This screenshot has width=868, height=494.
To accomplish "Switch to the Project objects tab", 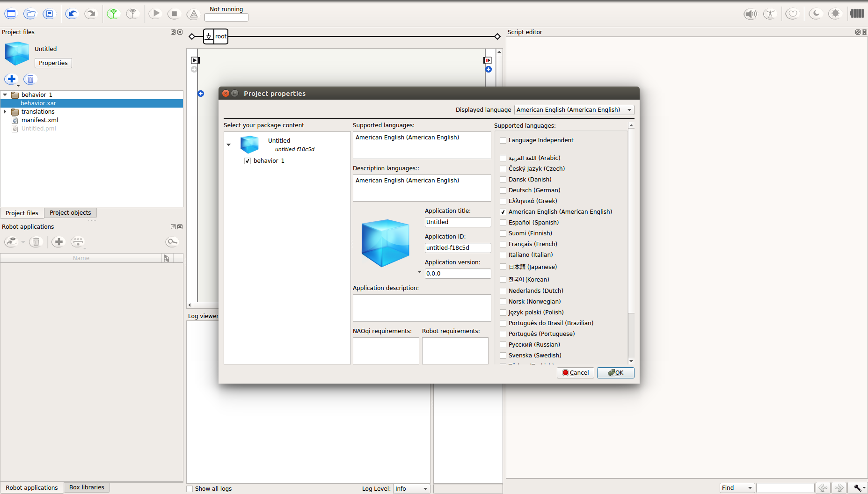I will click(70, 213).
